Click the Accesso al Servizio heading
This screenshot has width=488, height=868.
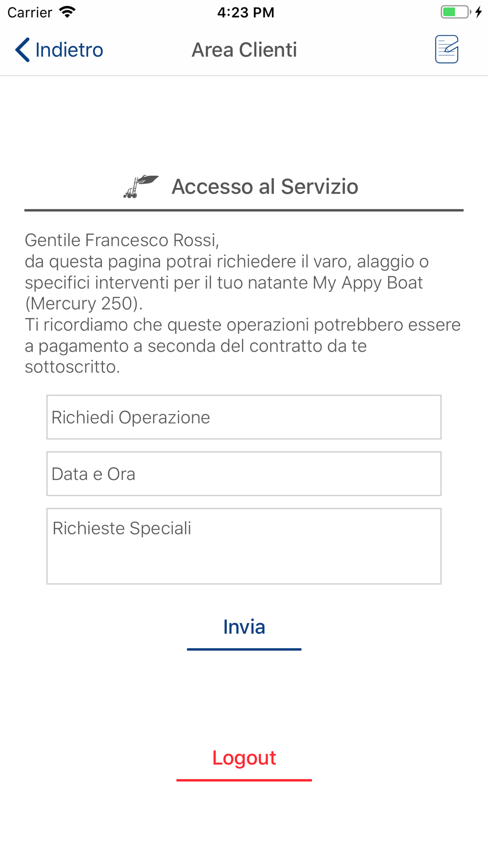click(x=264, y=186)
